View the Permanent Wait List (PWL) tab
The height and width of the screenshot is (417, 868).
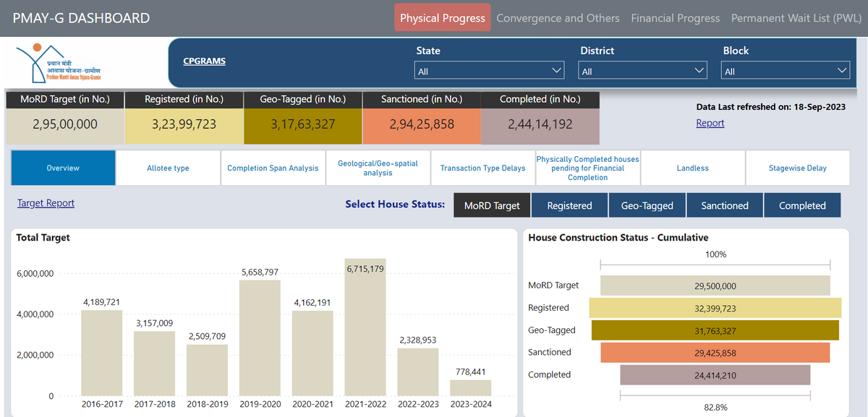coord(796,18)
